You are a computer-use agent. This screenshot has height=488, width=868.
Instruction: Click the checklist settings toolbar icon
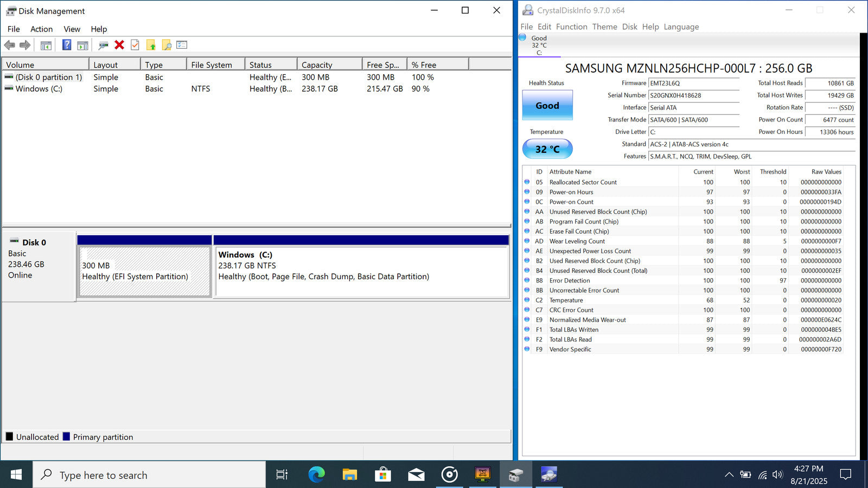click(x=182, y=45)
